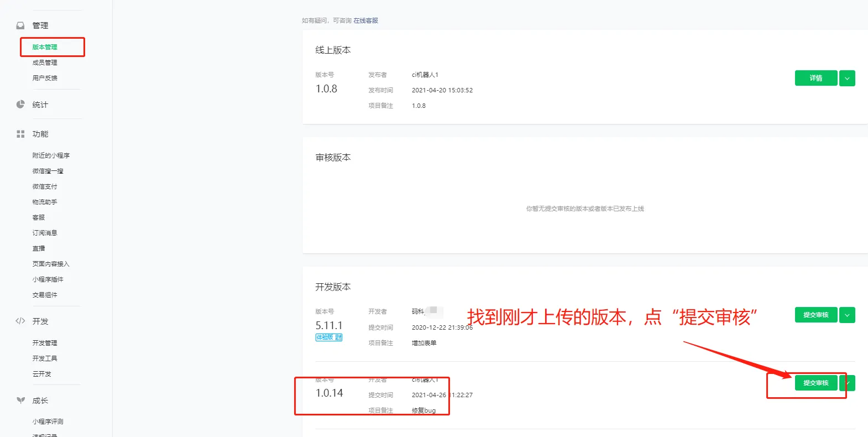Click the project note 增加表单
Viewport: 868px width, 437px height.
[424, 343]
